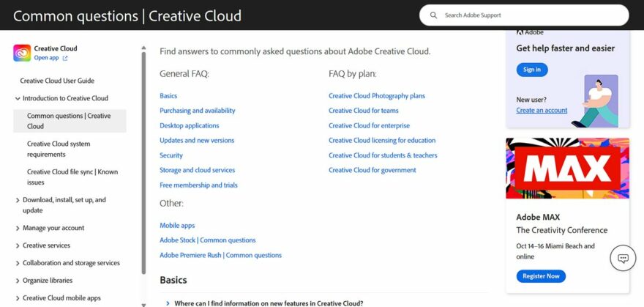644x307 pixels.
Task: Open Creative Cloud User Guide
Action: (57, 81)
